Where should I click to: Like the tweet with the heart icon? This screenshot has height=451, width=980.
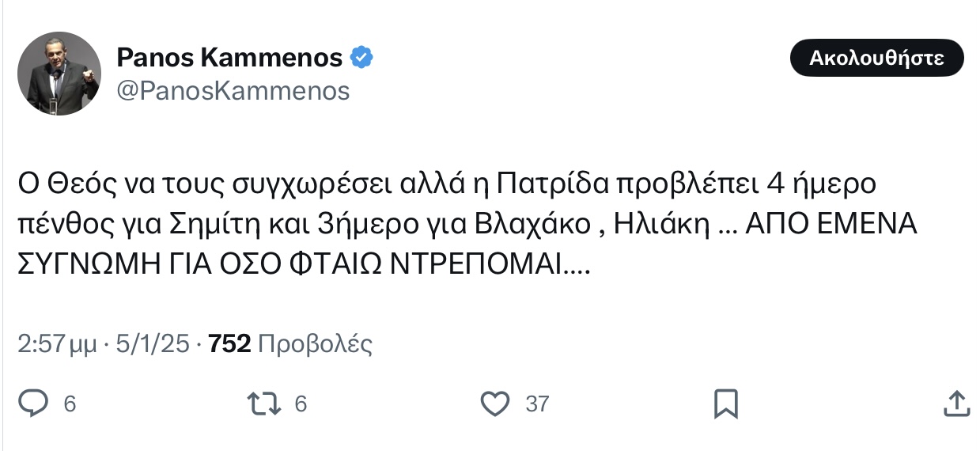(x=496, y=404)
